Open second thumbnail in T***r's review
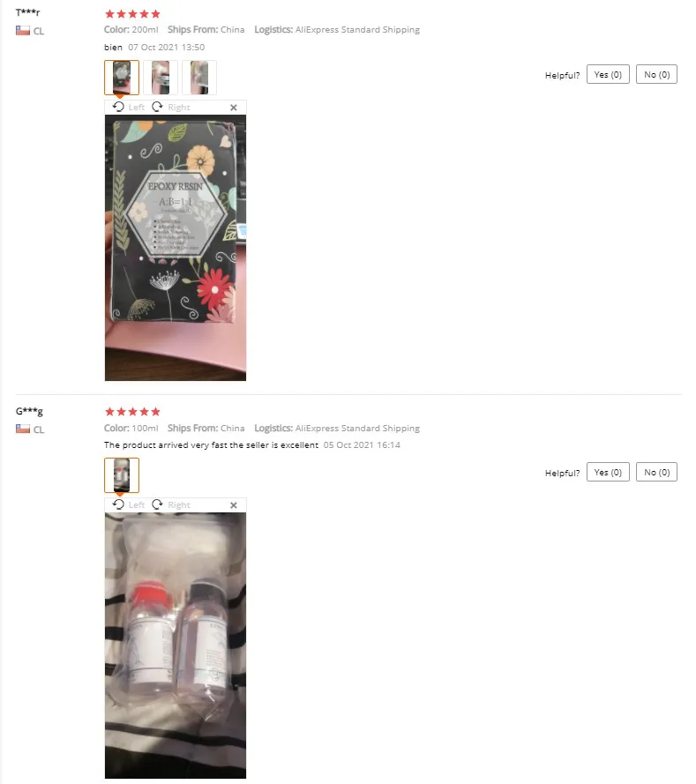This screenshot has width=696, height=784. (x=161, y=78)
